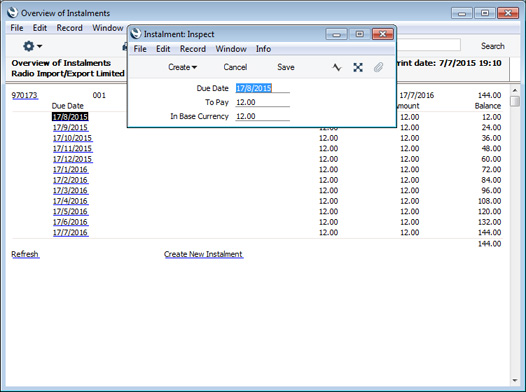
Task: Open the Record menu in Instalment window
Action: pos(193,49)
